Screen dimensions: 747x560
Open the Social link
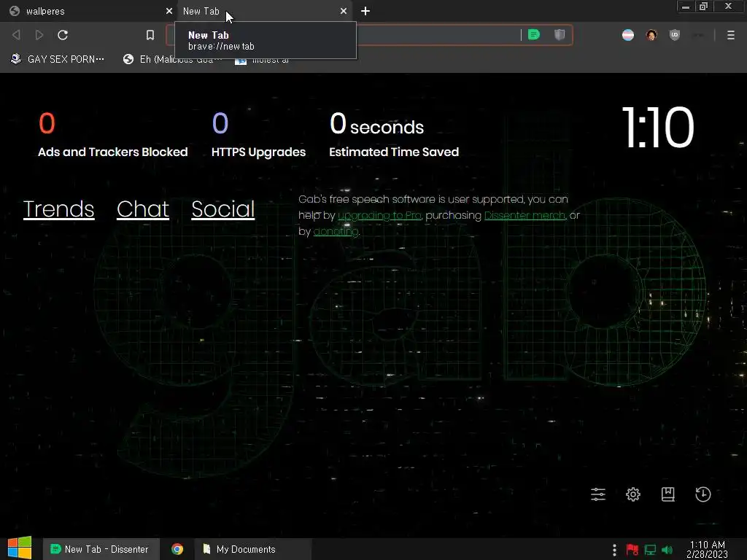coord(223,209)
